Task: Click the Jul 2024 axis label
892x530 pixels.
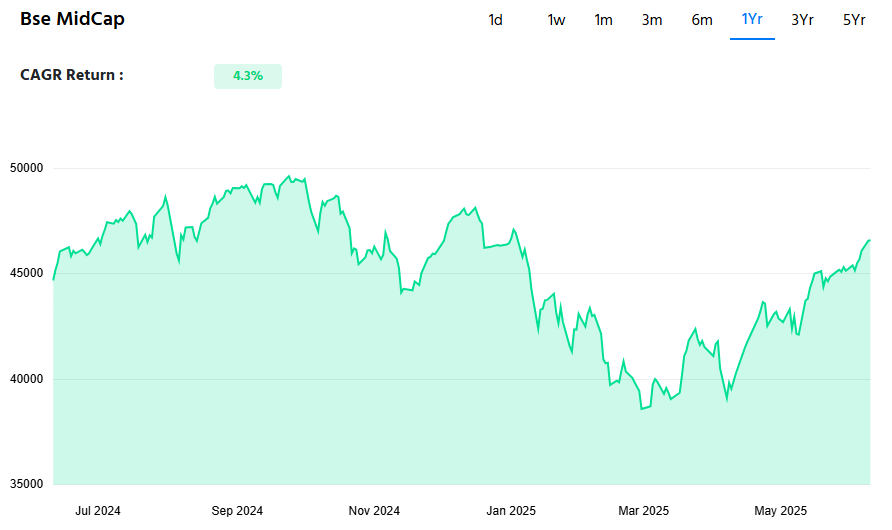Action: (98, 511)
